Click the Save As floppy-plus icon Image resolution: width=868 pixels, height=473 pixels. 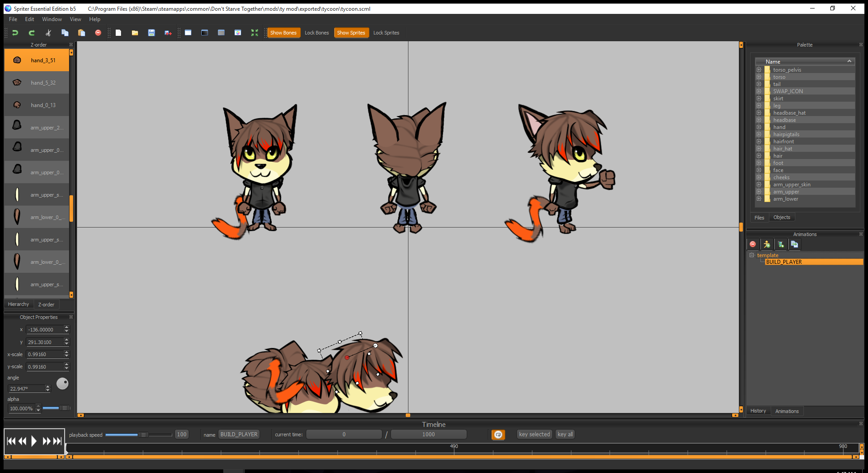tap(168, 33)
